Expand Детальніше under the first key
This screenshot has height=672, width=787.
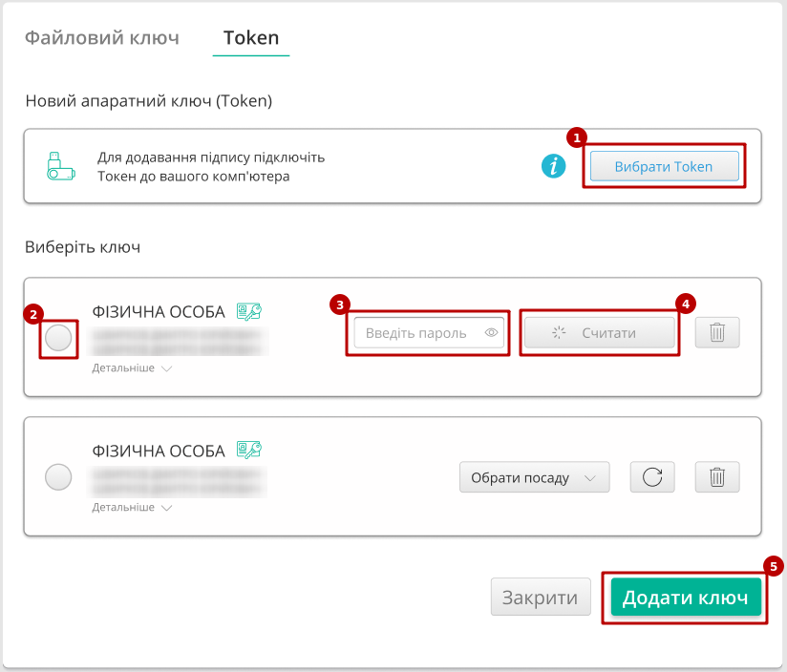click(132, 367)
